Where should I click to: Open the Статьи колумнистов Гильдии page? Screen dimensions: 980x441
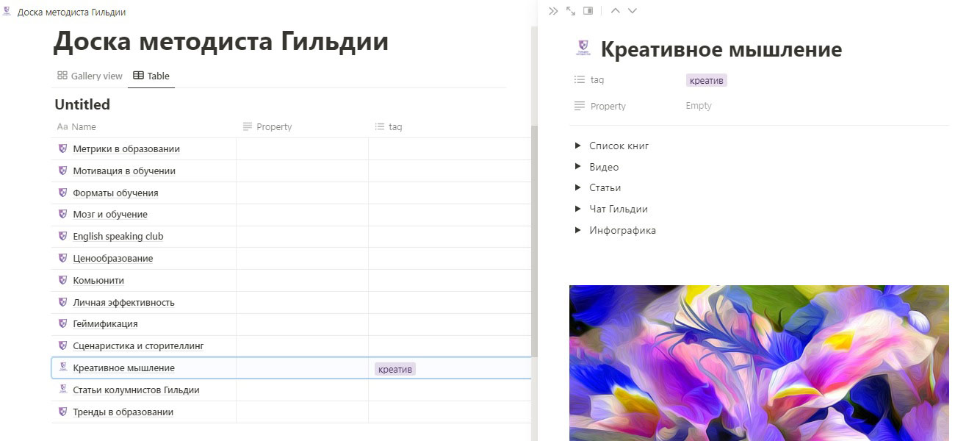point(135,390)
